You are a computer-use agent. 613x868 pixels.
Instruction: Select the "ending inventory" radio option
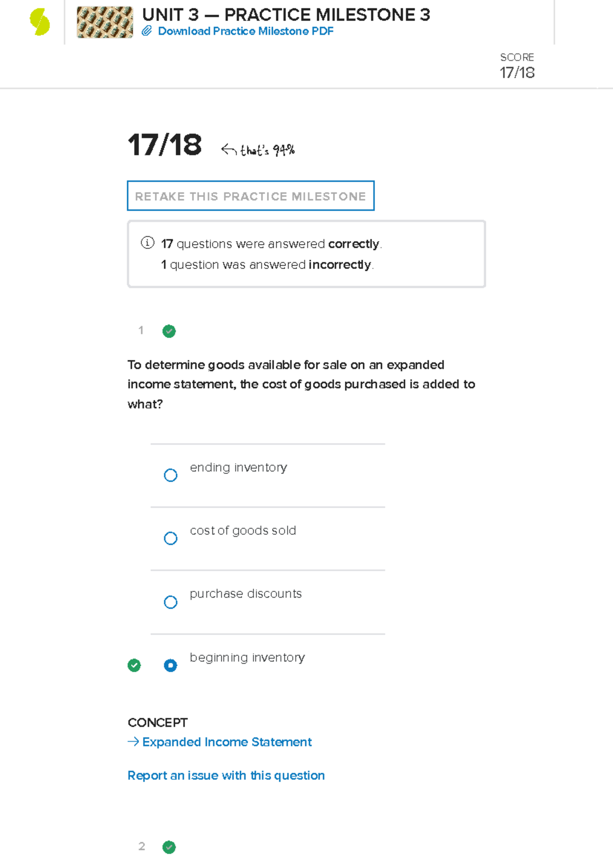coord(171,475)
